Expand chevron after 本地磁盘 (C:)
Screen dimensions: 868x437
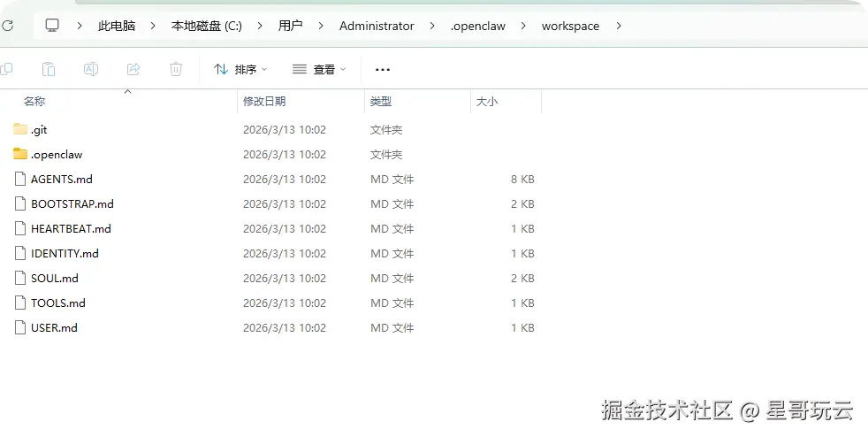pyautogui.click(x=260, y=26)
